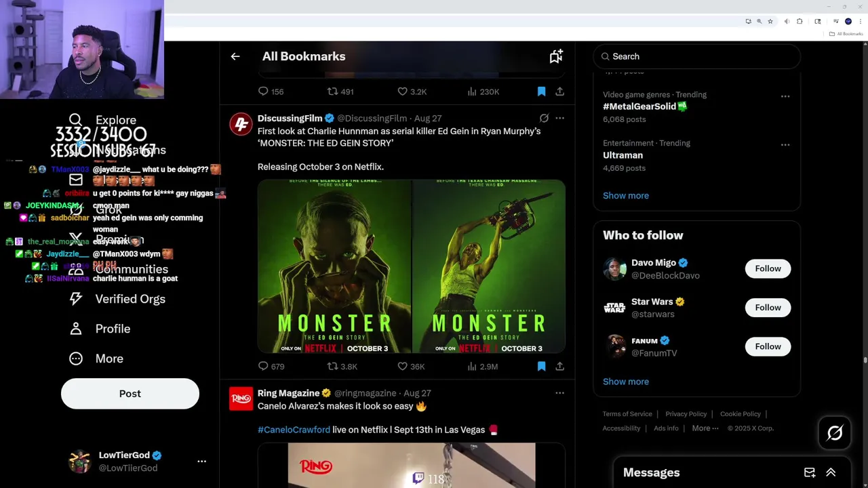Open the add-to-bookmark-folder icon in the header
The height and width of the screenshot is (488, 868).
click(556, 57)
